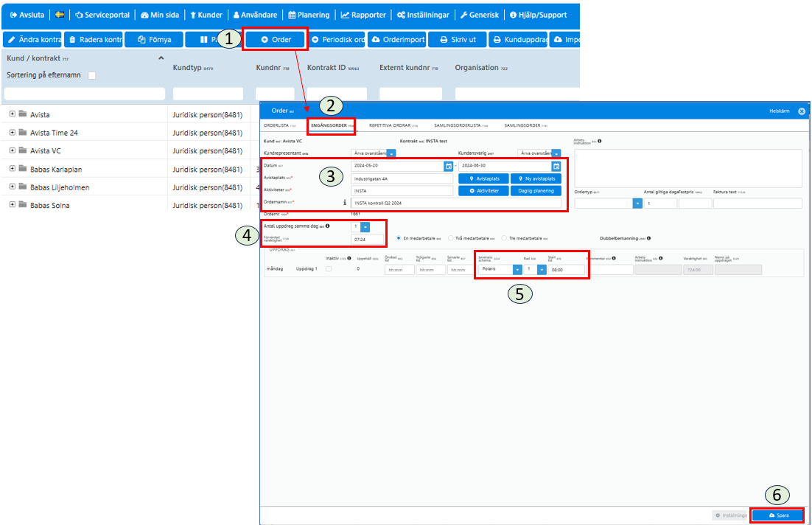Click the Avistaplats button
This screenshot has width=812, height=525.
(x=483, y=178)
